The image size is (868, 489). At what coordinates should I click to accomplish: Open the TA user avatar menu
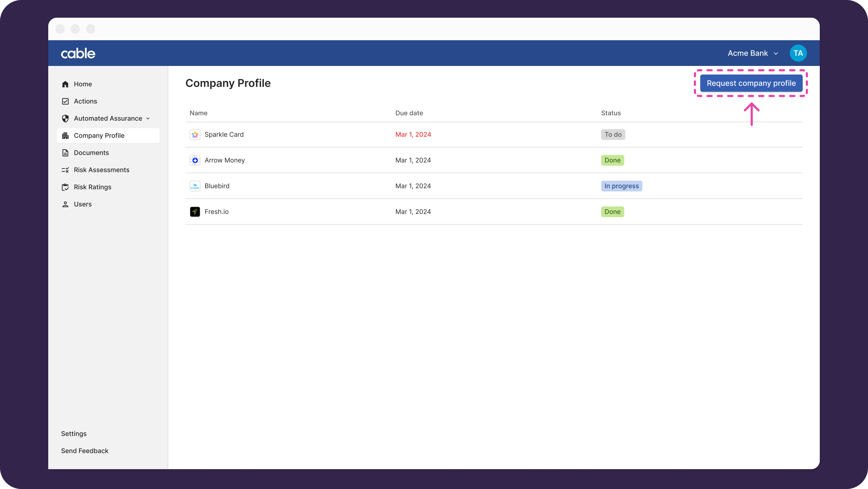coord(798,53)
